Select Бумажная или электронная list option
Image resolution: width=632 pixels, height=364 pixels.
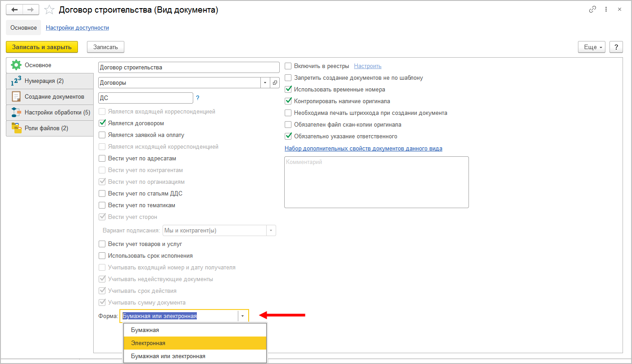(195, 356)
